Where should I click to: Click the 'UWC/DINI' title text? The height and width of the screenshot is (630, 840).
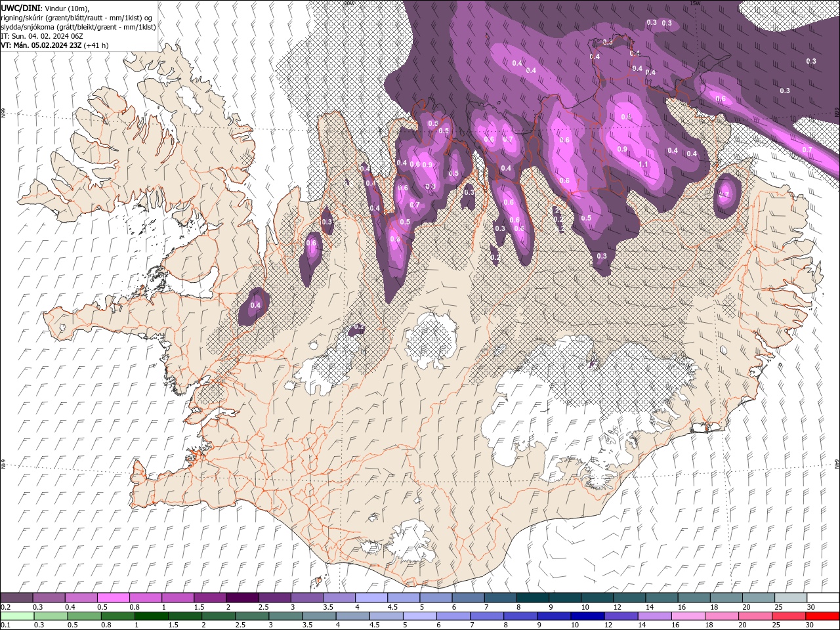(x=21, y=7)
